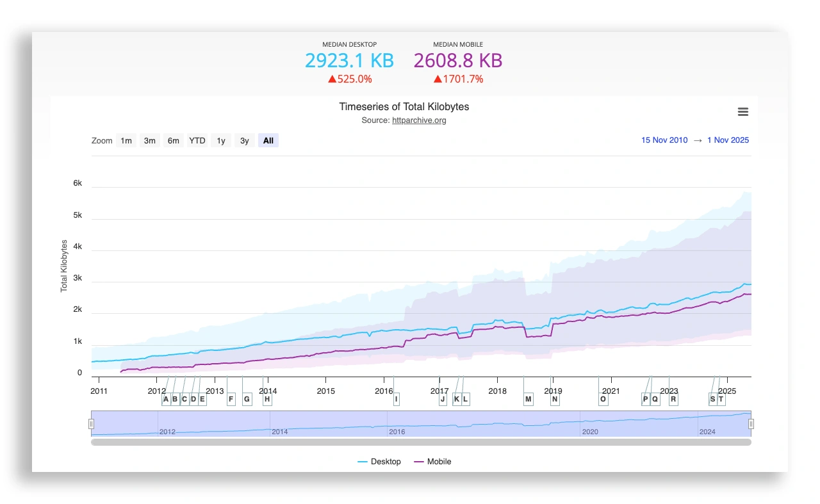
Task: Toggle the Desktop series in legend
Action: (379, 462)
